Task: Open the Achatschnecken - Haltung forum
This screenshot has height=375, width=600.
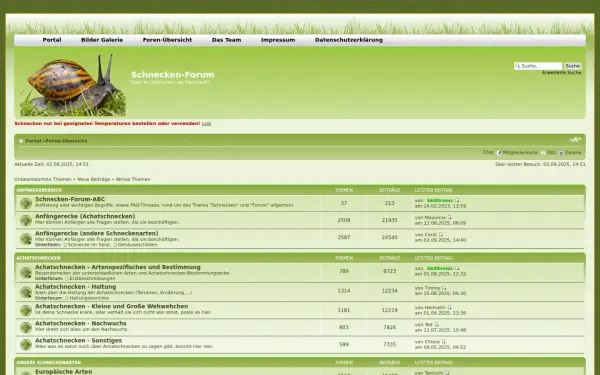Action: (75, 287)
